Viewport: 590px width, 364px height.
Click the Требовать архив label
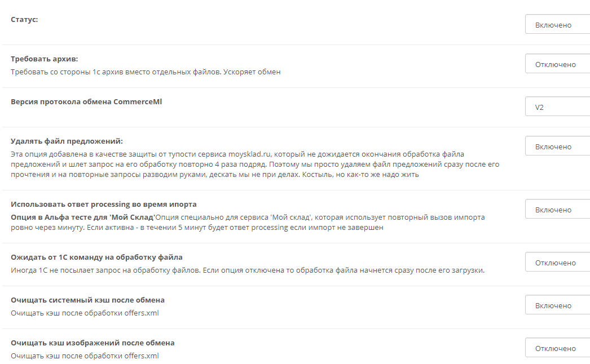[x=45, y=59]
